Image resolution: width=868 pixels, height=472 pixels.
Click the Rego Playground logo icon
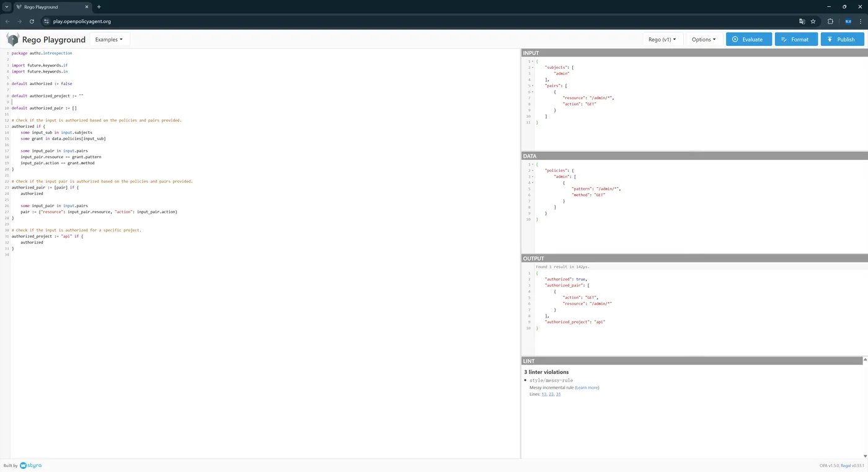pos(12,40)
